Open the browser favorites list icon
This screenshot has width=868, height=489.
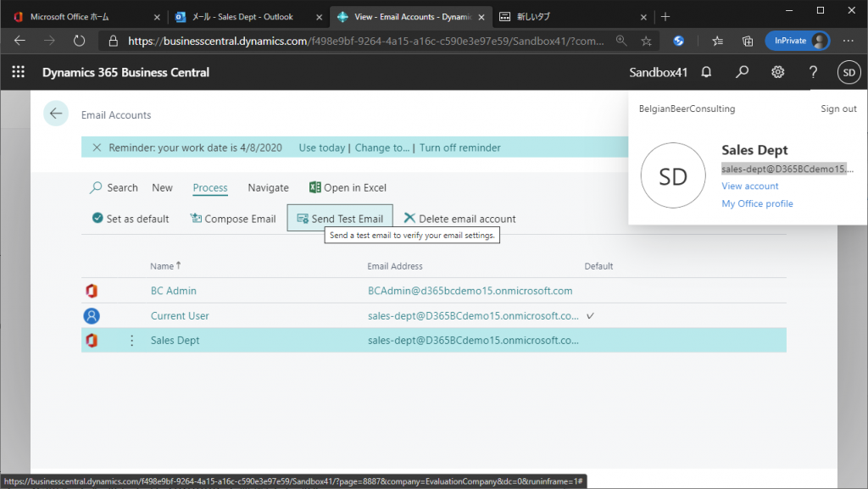pos(717,41)
